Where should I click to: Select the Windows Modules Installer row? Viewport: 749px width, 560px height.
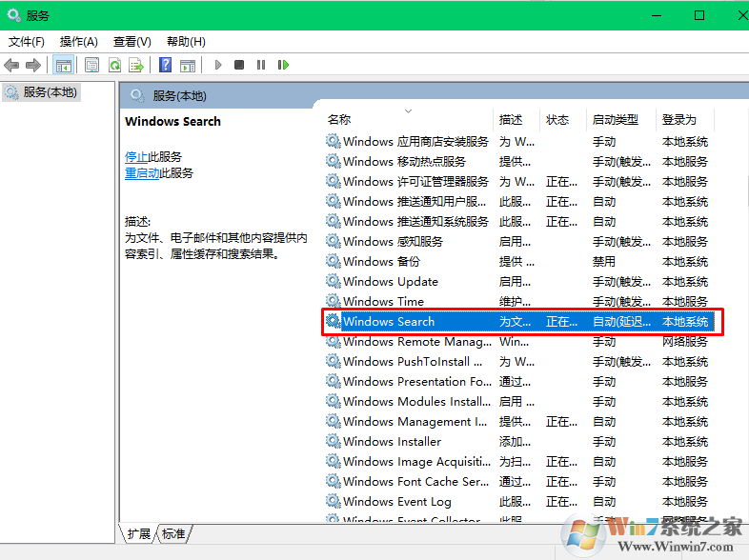(519, 402)
